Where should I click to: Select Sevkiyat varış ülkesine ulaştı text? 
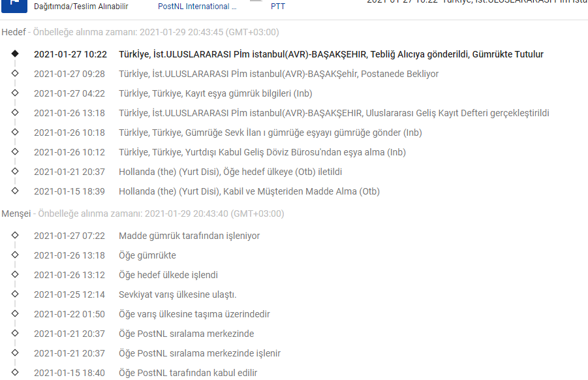[178, 294]
